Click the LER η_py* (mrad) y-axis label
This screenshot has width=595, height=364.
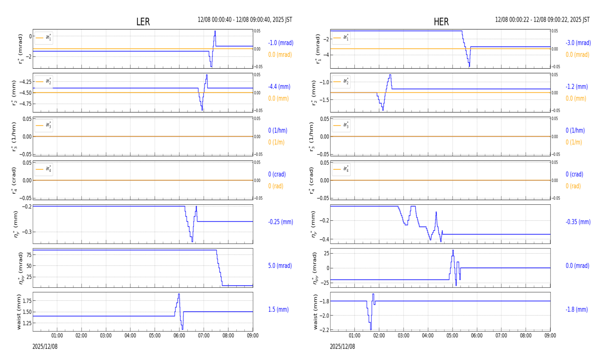coord(20,268)
